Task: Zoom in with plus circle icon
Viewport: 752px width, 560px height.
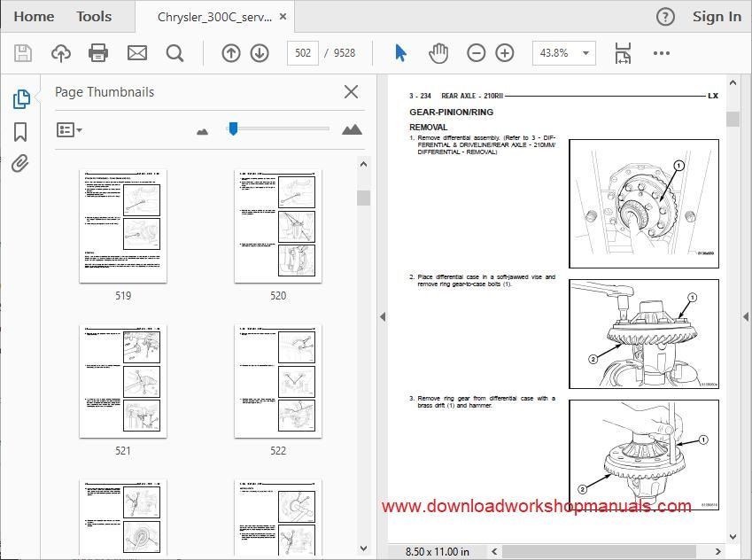Action: pos(505,53)
